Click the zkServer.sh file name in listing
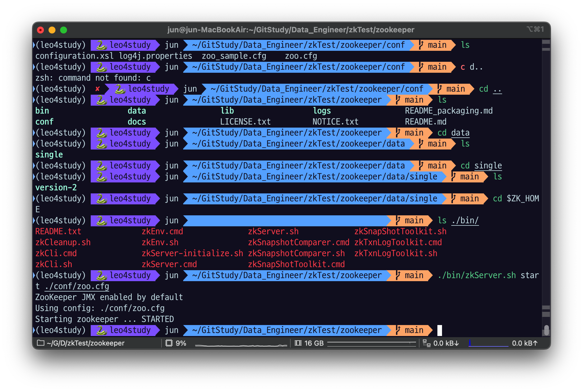The image size is (583, 392). (x=273, y=232)
